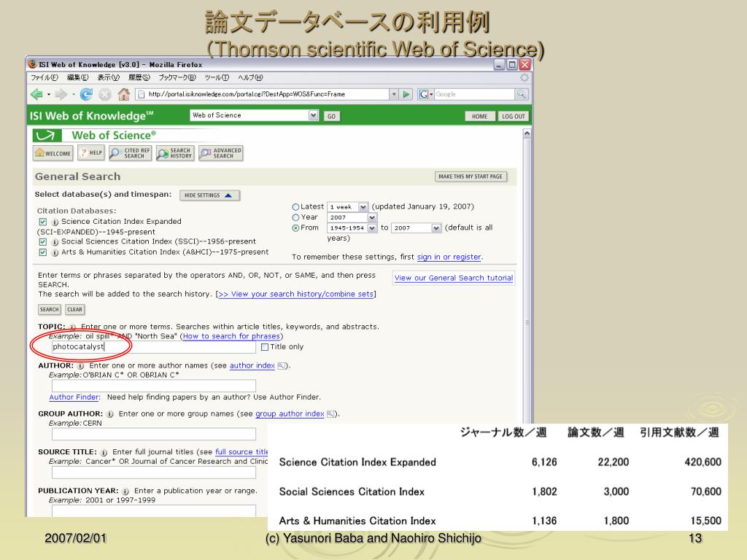This screenshot has width=747, height=560.
Task: Uncheck Social Sciences Citation Index checkbox
Action: point(43,242)
